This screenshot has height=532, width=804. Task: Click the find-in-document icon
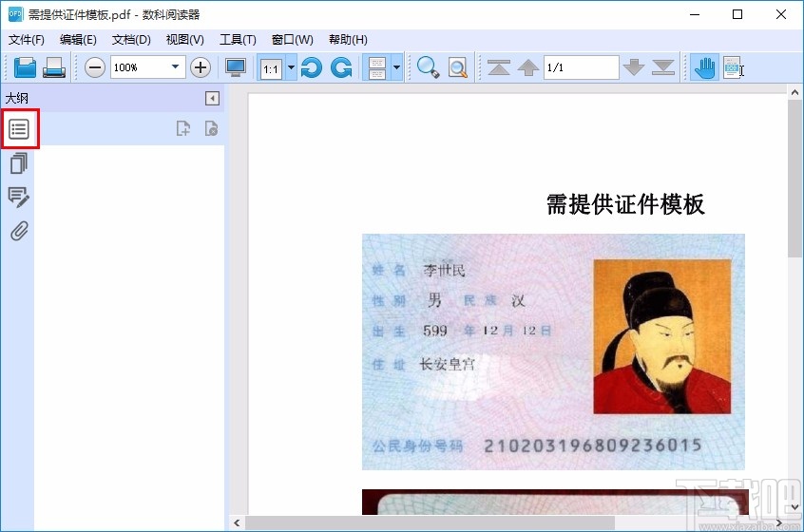(458, 67)
